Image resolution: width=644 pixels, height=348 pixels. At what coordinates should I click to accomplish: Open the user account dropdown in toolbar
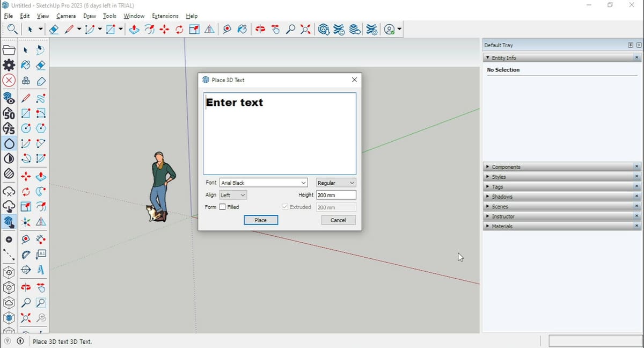399,30
